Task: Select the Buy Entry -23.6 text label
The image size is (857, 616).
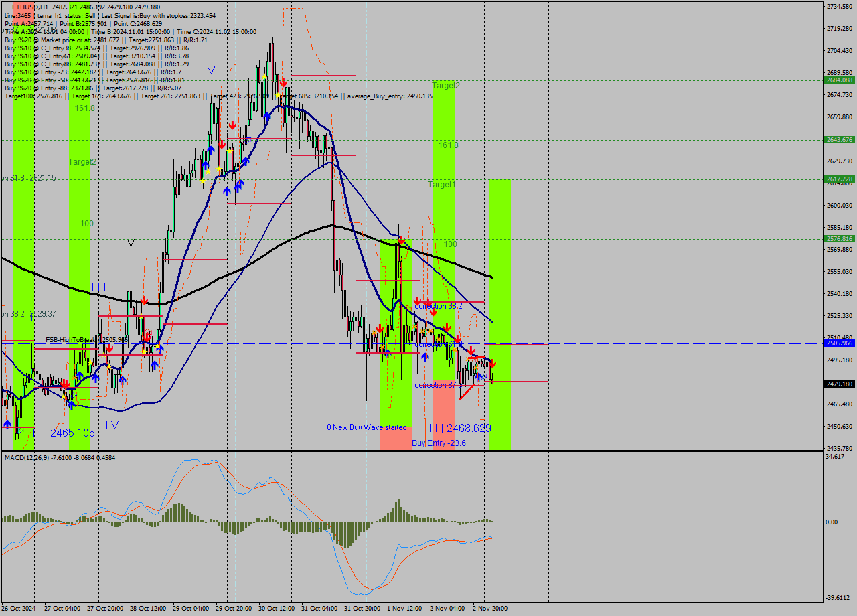Action: coord(439,443)
